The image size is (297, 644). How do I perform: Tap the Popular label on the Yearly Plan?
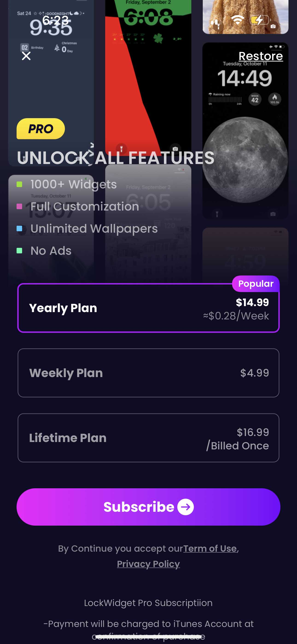pos(256,284)
